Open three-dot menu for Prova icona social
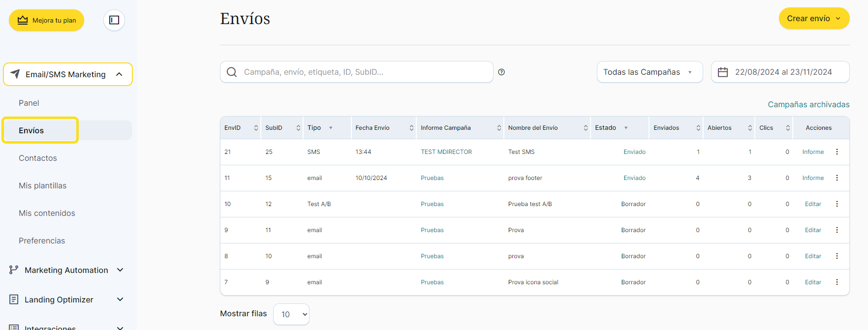The image size is (868, 330). [x=837, y=282]
